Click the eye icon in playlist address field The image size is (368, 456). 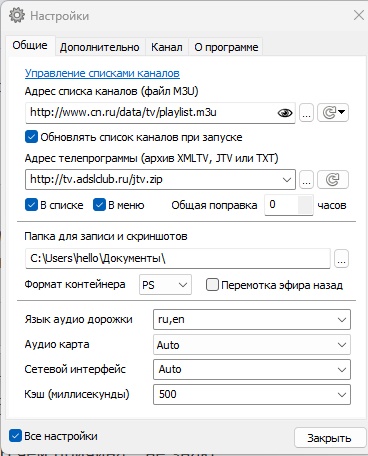(285, 113)
